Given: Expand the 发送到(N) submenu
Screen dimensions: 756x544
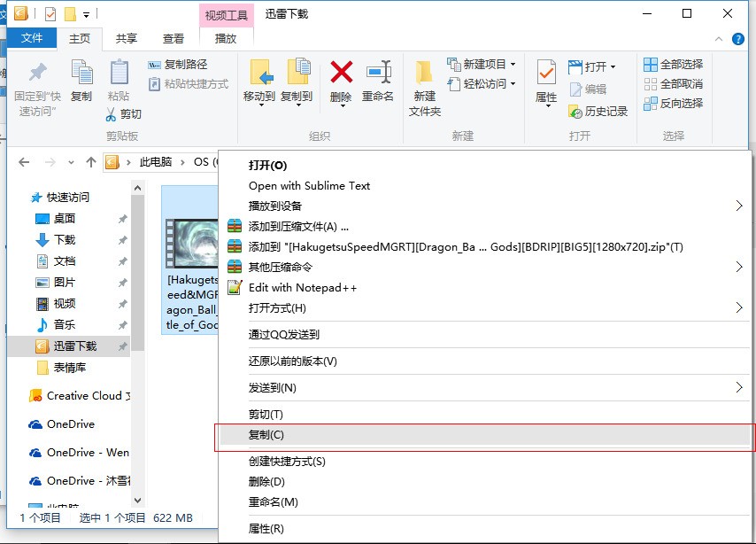Looking at the screenshot, I should 739,387.
